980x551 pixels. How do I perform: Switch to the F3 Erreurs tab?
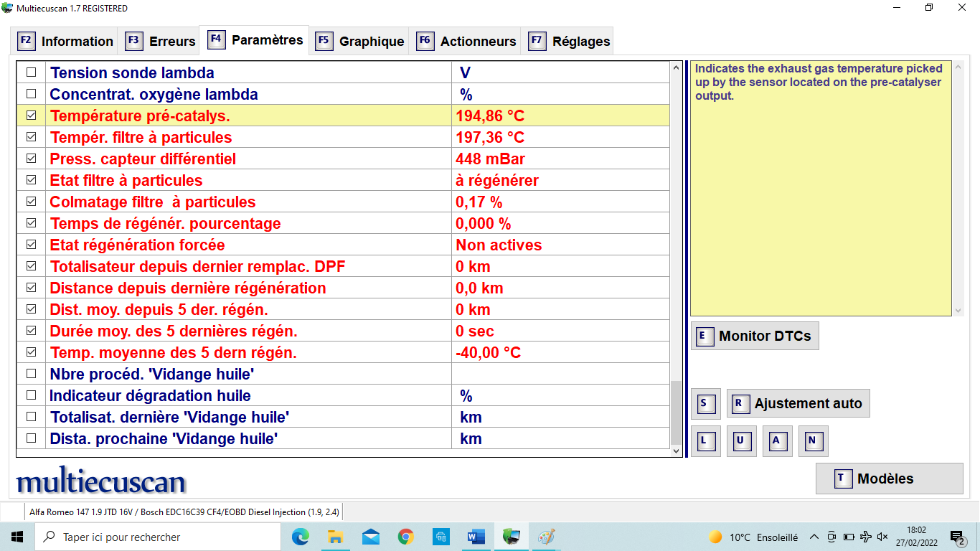160,41
